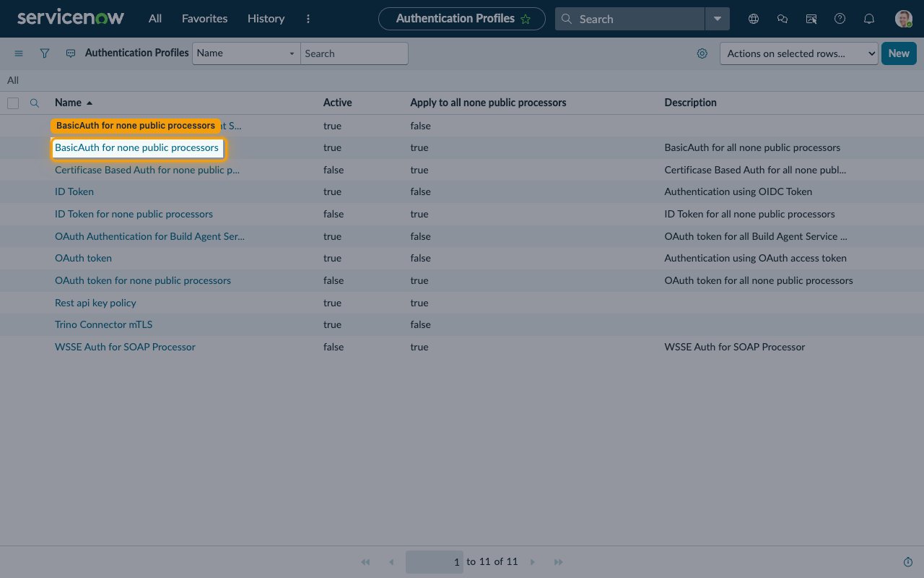Open the sidebar discussions icon

pyautogui.click(x=811, y=19)
